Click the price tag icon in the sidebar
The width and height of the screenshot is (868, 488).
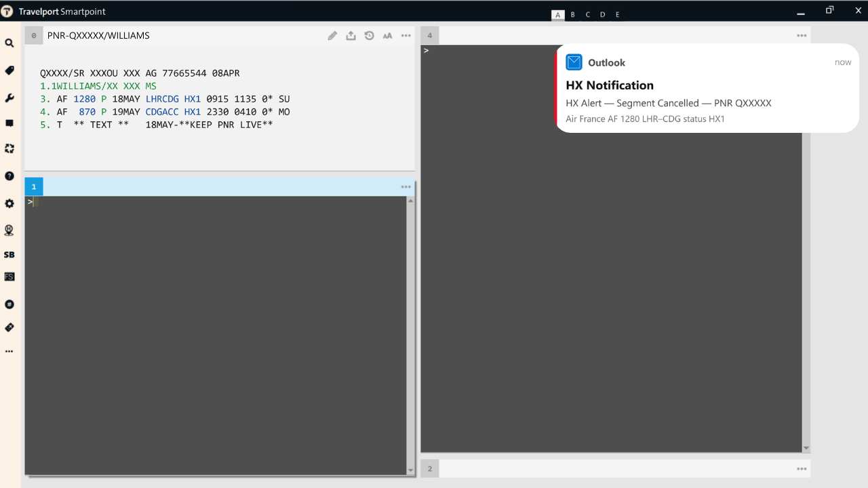[x=9, y=70]
